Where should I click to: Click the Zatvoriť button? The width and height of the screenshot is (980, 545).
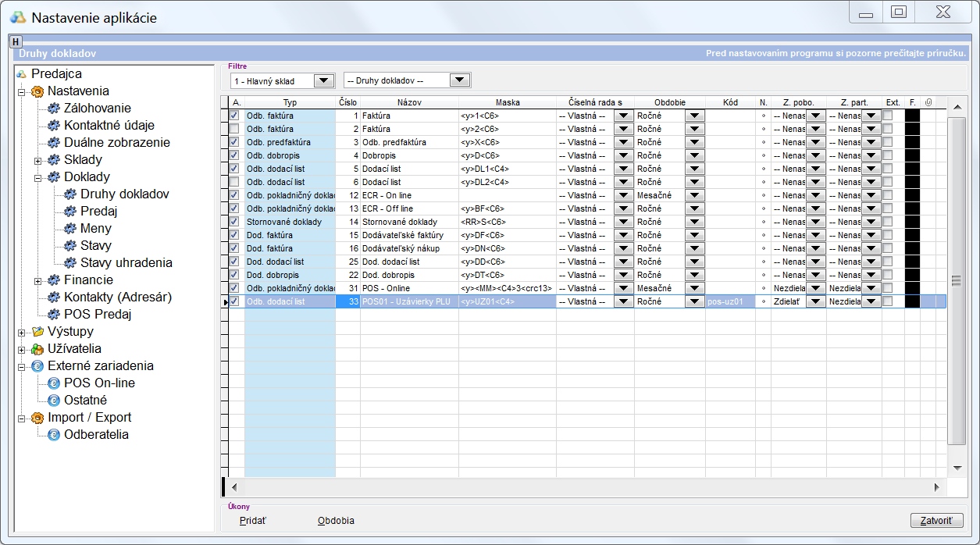coord(936,521)
